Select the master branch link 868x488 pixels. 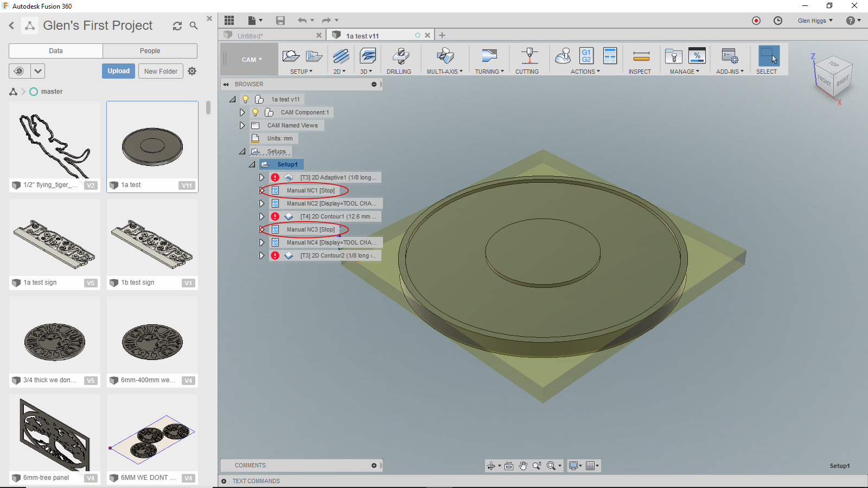click(x=52, y=92)
